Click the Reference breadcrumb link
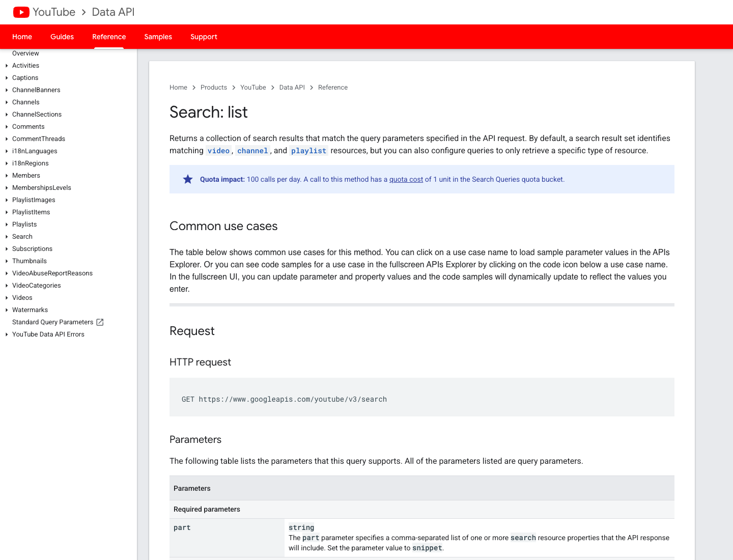The image size is (733, 560). pyautogui.click(x=333, y=88)
